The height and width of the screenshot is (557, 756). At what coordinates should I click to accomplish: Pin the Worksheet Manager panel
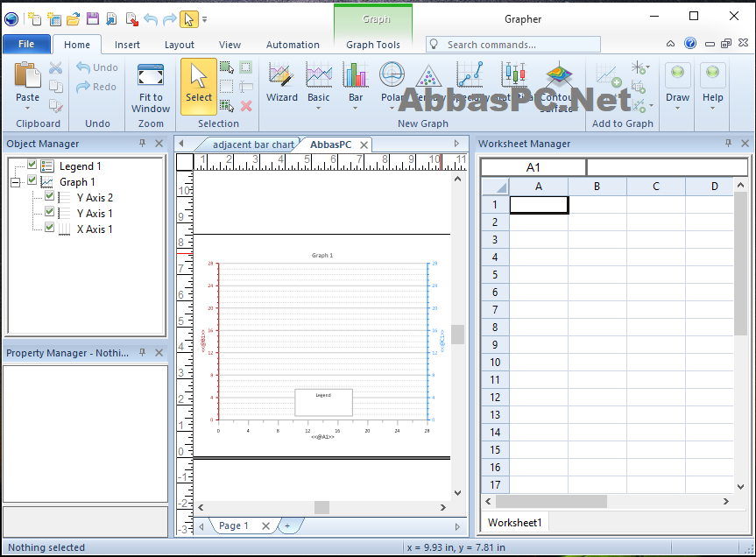coord(728,143)
